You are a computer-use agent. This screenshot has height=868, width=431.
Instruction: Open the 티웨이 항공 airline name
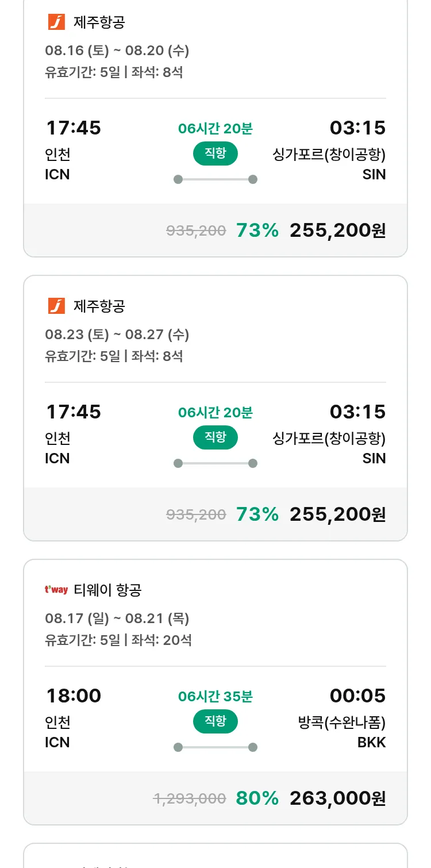(107, 590)
